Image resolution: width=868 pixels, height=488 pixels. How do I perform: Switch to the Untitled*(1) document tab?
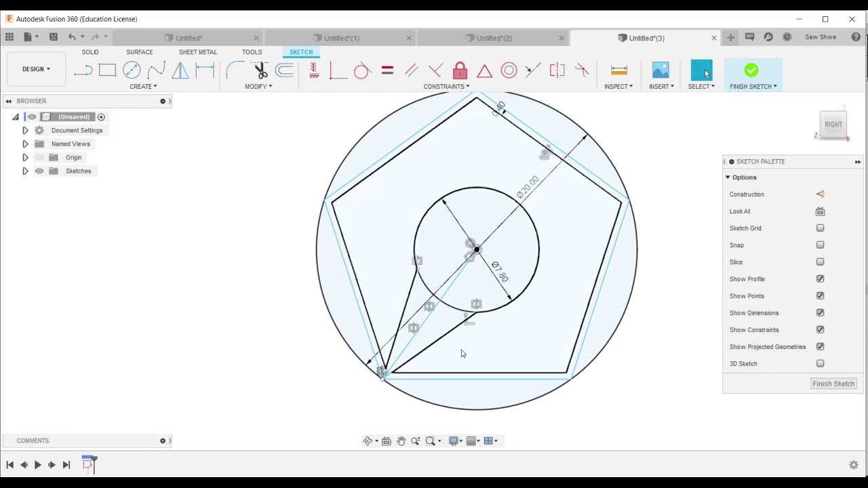(341, 38)
